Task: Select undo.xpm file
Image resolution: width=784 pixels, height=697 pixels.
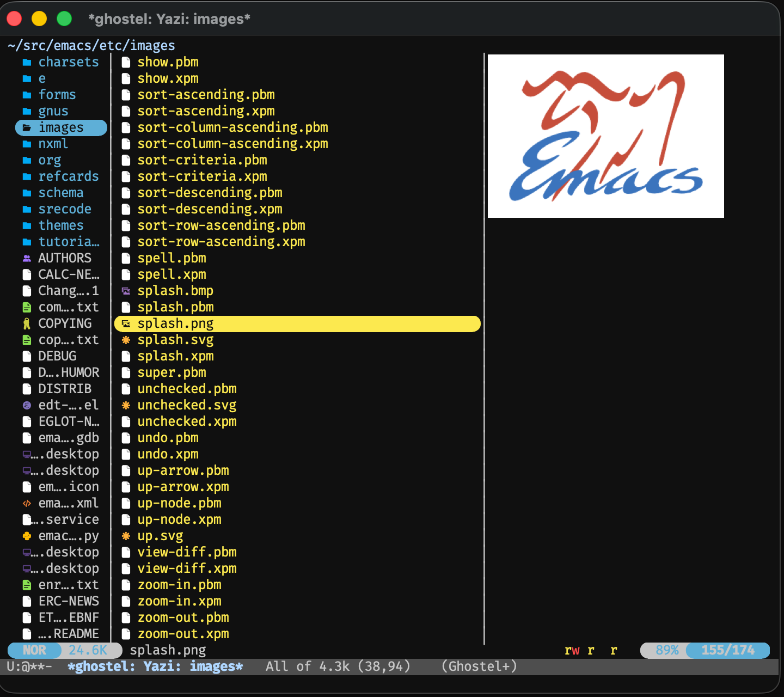Action: click(168, 454)
